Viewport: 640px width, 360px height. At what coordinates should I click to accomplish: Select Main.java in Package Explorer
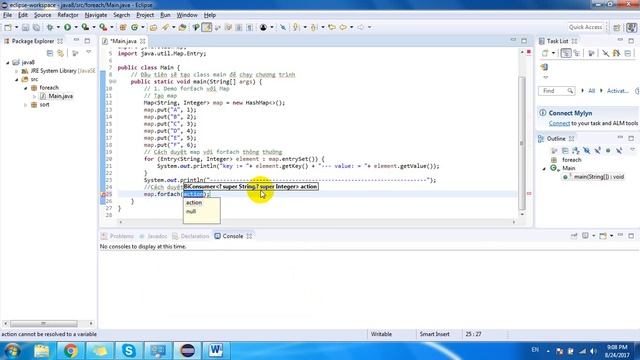coord(60,96)
